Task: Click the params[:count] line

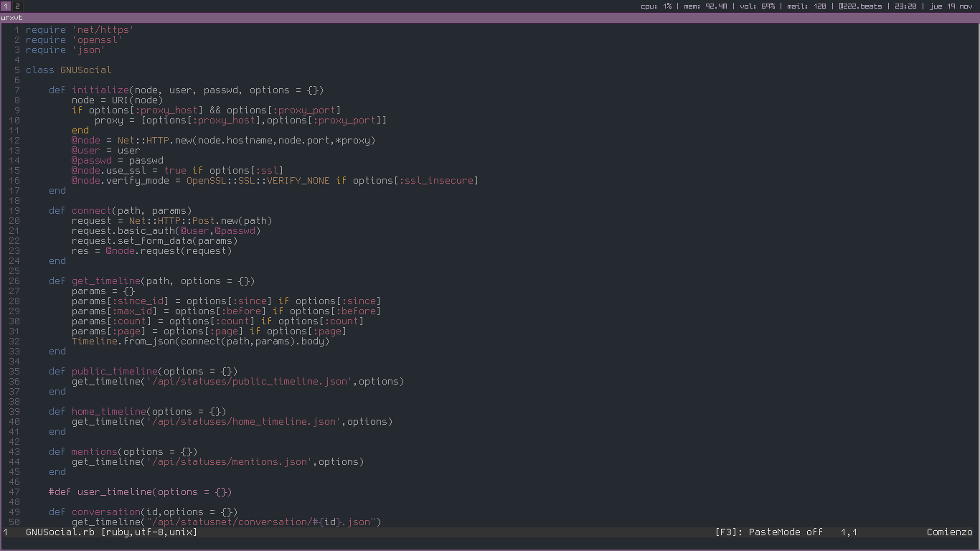Action: pos(217,321)
